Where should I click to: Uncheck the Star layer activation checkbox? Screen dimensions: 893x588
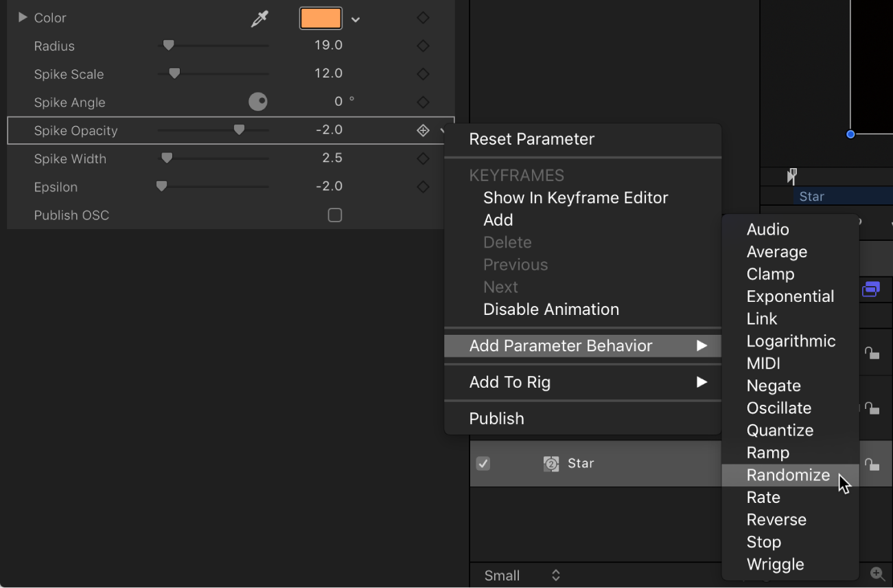click(483, 464)
